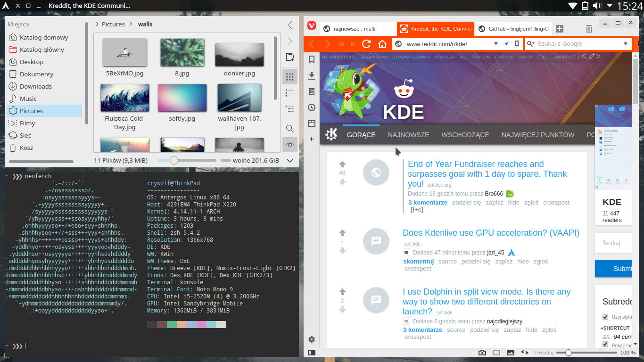The width and height of the screenshot is (644, 362).
Task: Reload the reddit page in Vivaldi
Action: [366, 44]
